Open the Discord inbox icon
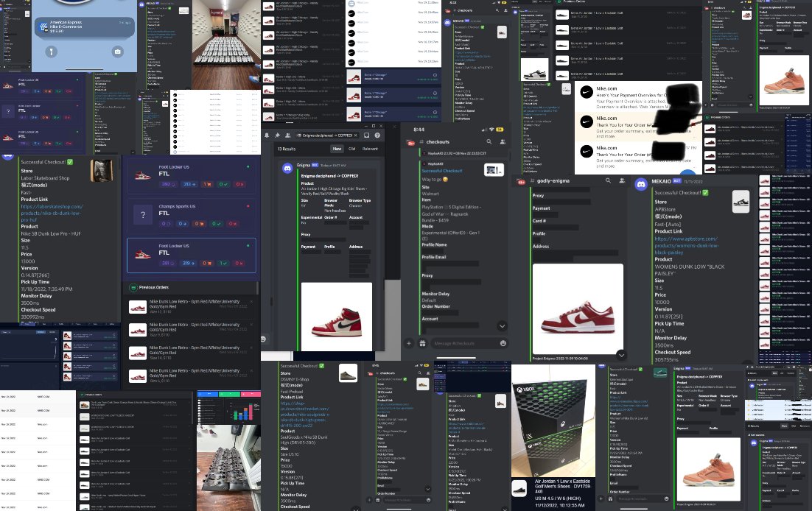 [367, 135]
